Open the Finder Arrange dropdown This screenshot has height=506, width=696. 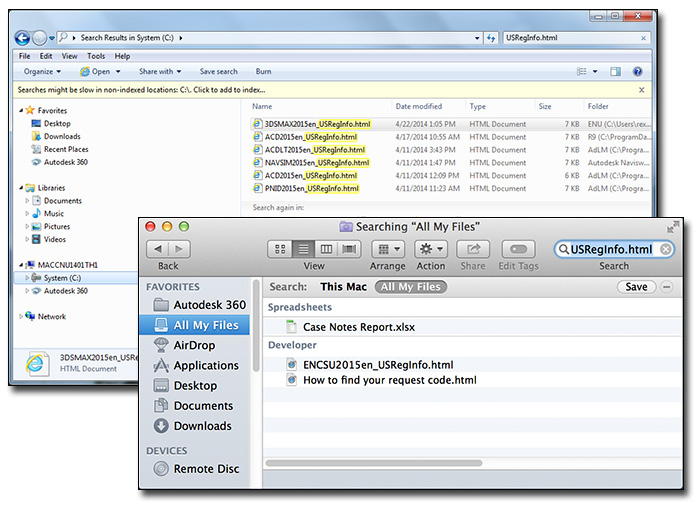[388, 249]
